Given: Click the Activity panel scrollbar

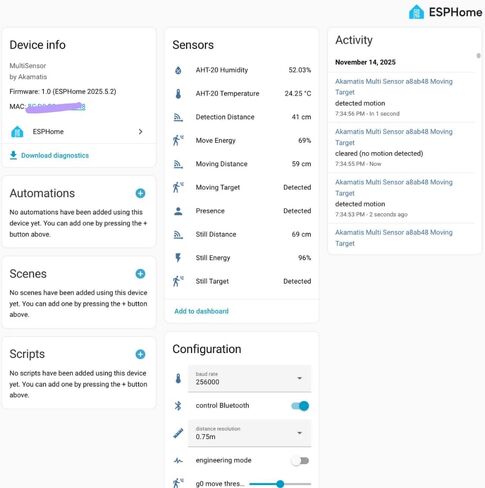Looking at the screenshot, I should click(478, 56).
